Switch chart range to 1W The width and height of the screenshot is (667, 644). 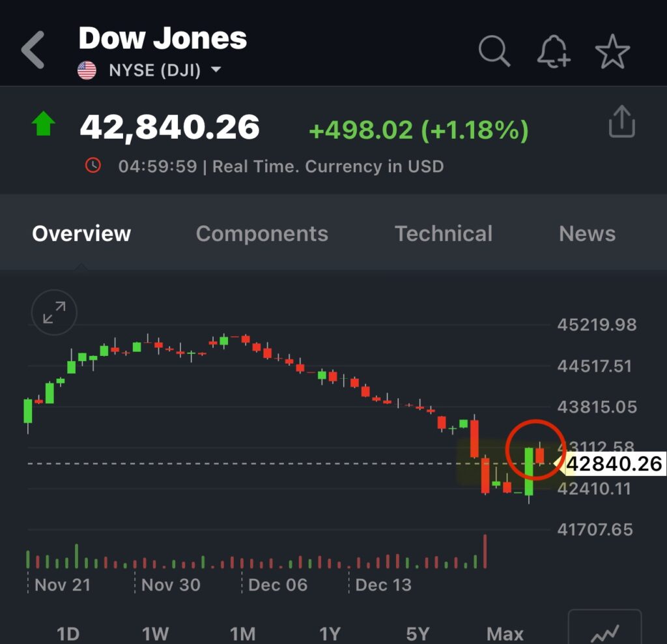coord(155,633)
